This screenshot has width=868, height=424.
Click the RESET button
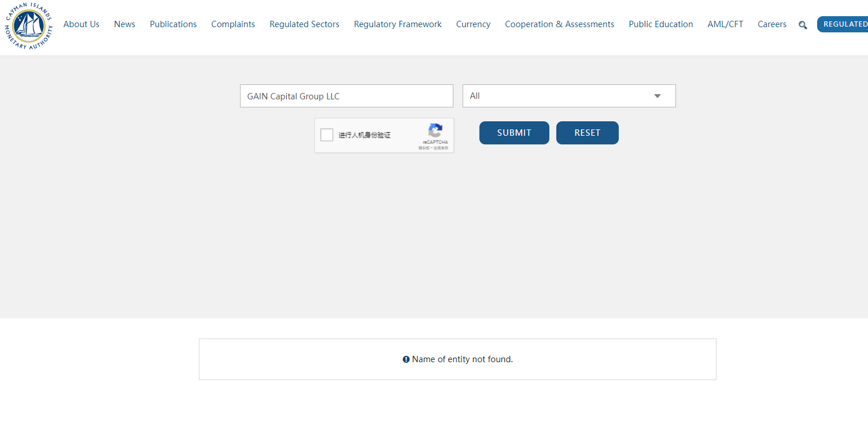coord(588,133)
